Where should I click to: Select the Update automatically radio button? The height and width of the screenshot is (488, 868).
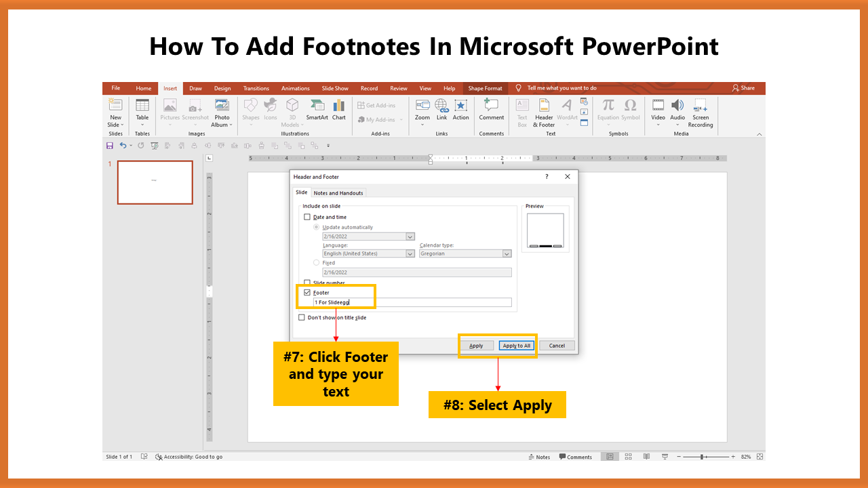coord(317,227)
